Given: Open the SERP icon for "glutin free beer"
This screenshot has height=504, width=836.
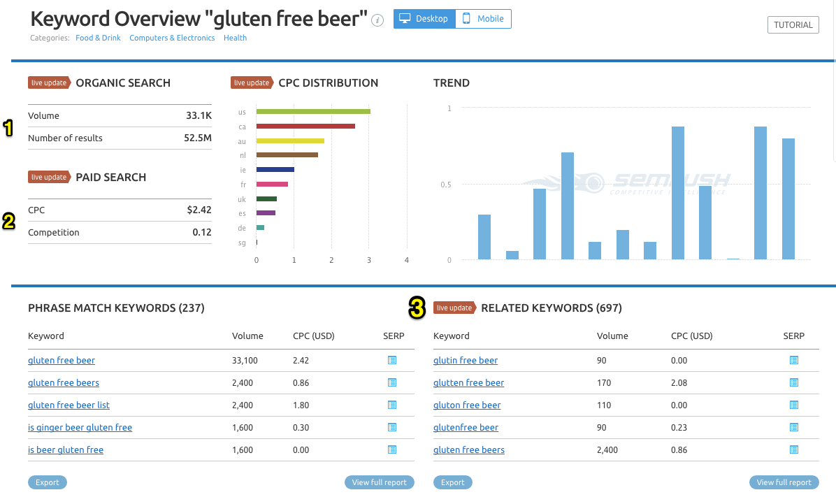Looking at the screenshot, I should (793, 360).
